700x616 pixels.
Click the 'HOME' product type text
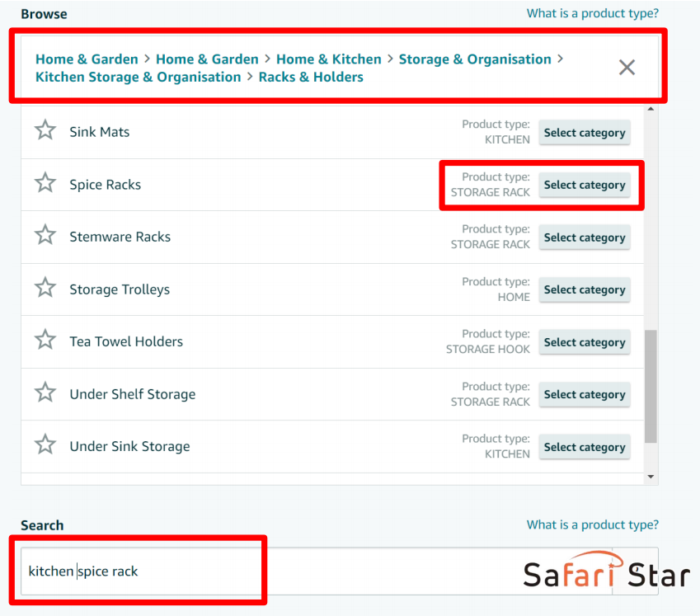tap(514, 297)
